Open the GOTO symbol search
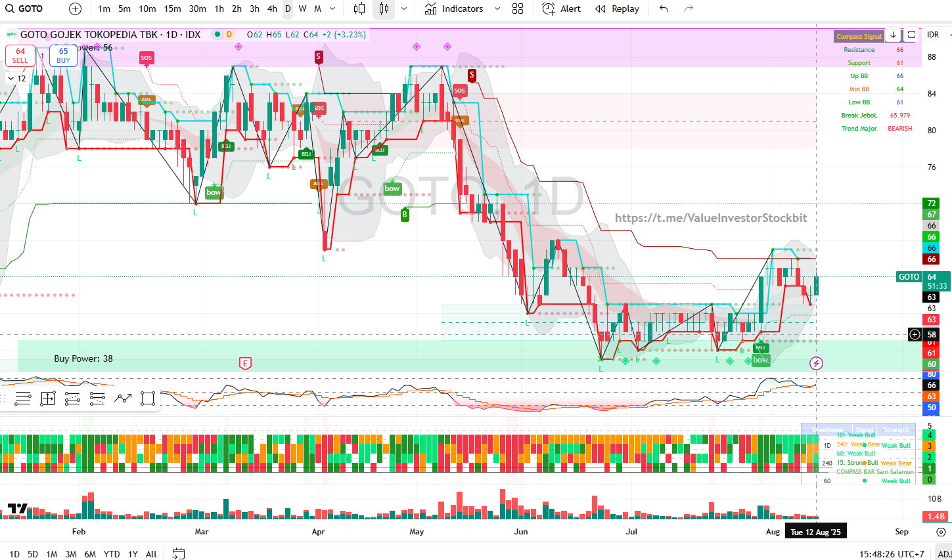952x560 pixels. pos(24,9)
